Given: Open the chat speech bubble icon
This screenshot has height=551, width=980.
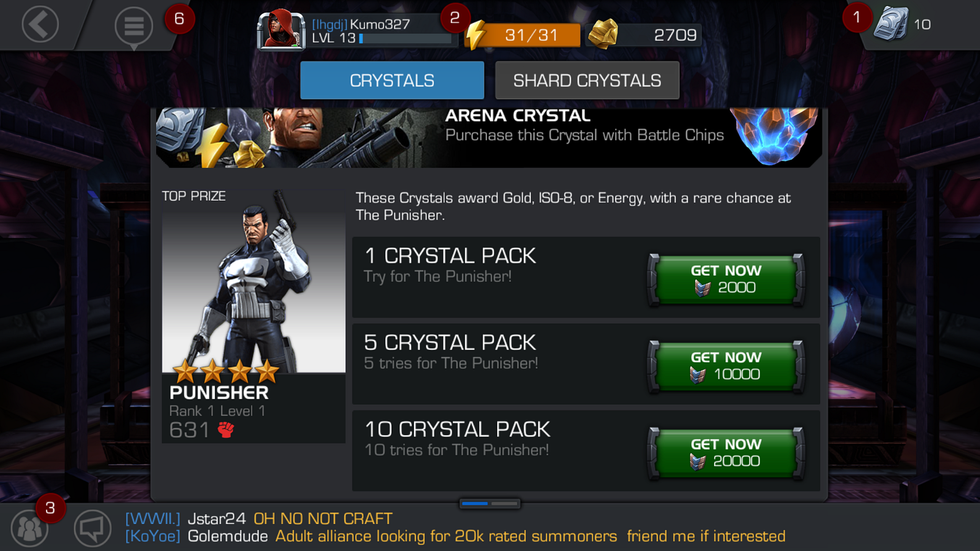Looking at the screenshot, I should [92, 528].
